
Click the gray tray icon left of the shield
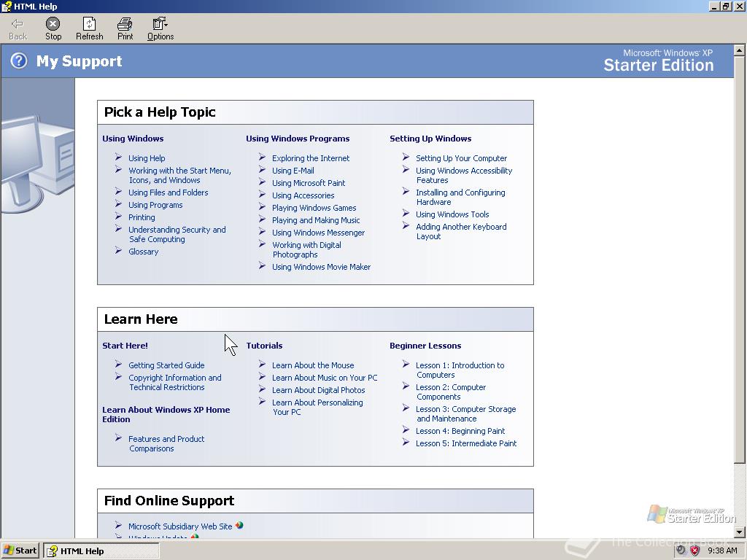point(682,551)
